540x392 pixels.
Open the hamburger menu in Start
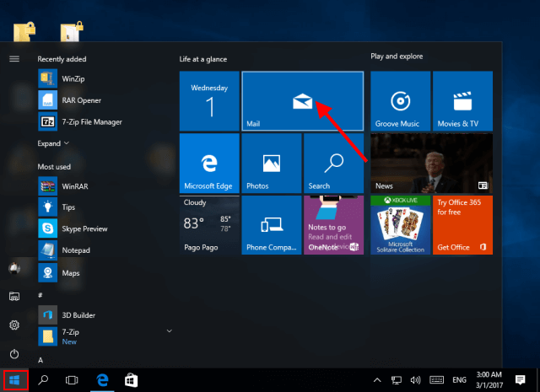[14, 59]
